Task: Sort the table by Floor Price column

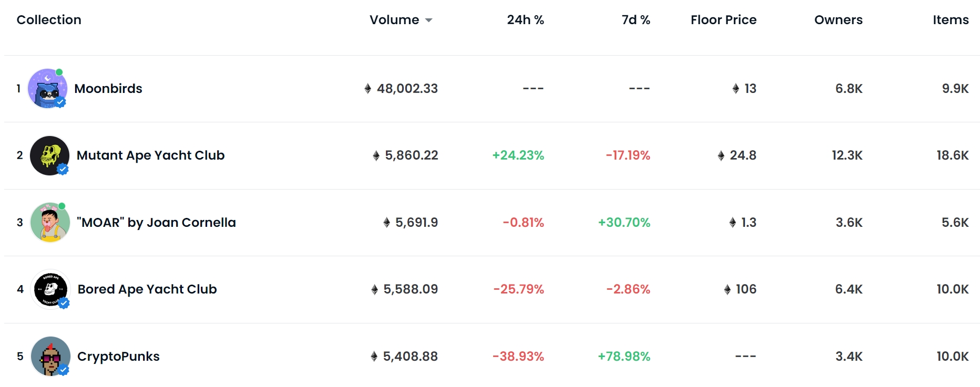Action: coord(723,20)
